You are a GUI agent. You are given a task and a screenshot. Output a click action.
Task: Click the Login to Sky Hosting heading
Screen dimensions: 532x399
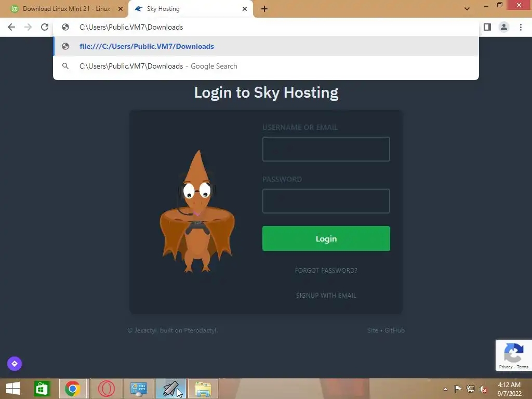click(266, 92)
